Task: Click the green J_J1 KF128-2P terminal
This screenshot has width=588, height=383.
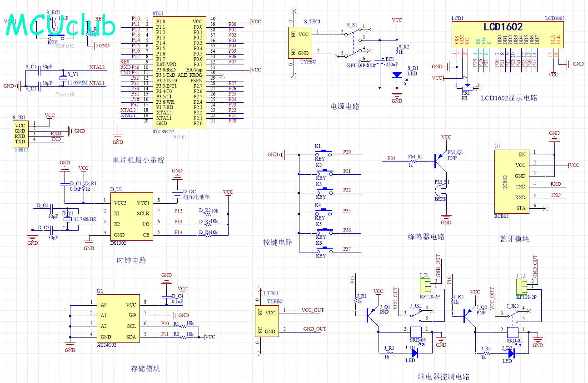Action: coord(425,286)
